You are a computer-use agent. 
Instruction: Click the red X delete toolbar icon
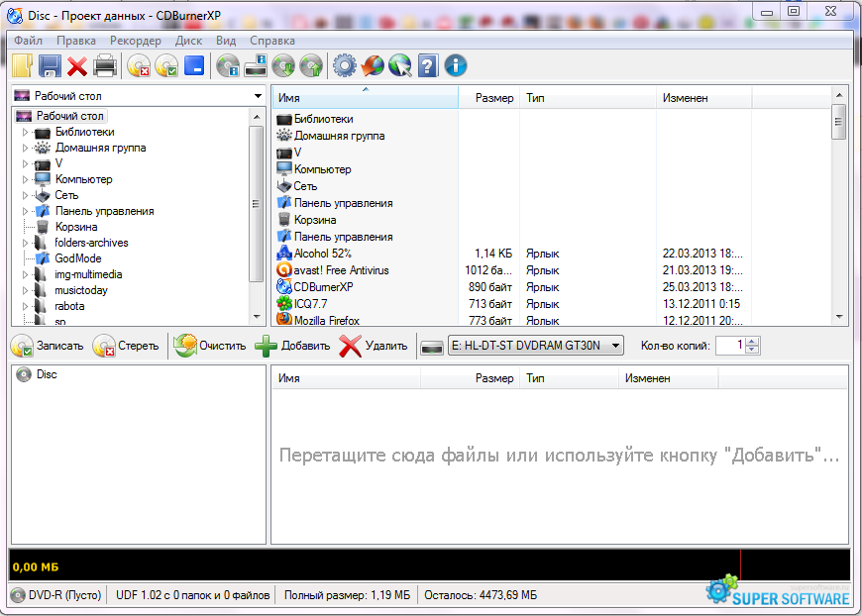pyautogui.click(x=77, y=66)
